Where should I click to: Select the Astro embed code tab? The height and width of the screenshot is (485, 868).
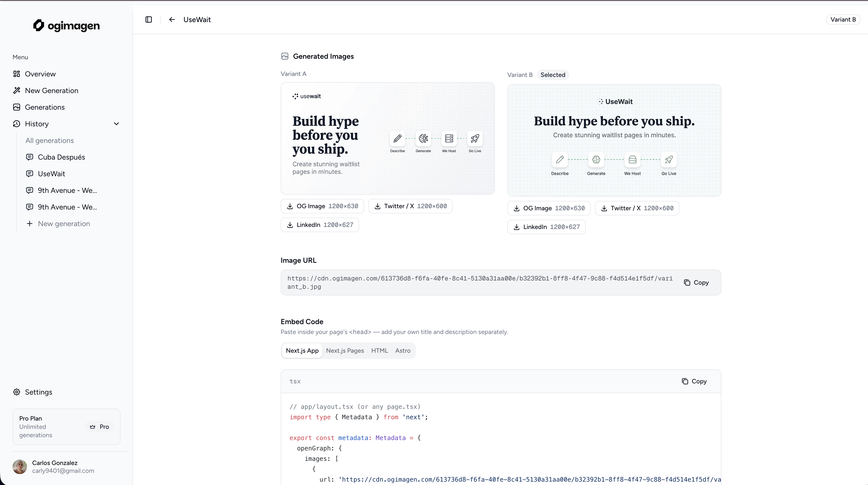(x=403, y=351)
